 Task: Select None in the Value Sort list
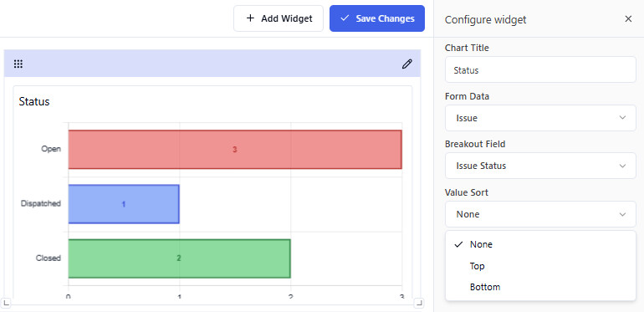(x=540, y=244)
